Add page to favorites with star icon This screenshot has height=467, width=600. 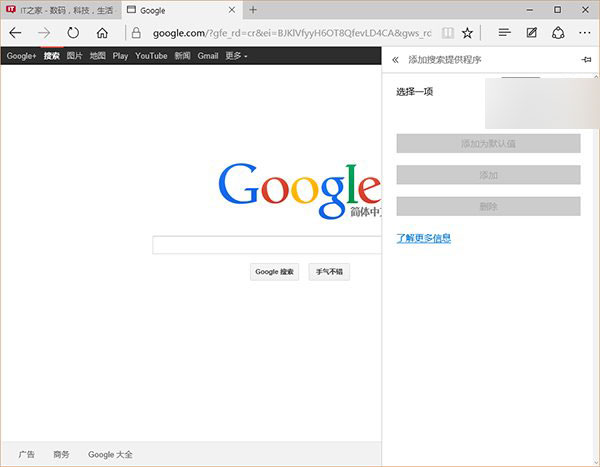[467, 33]
